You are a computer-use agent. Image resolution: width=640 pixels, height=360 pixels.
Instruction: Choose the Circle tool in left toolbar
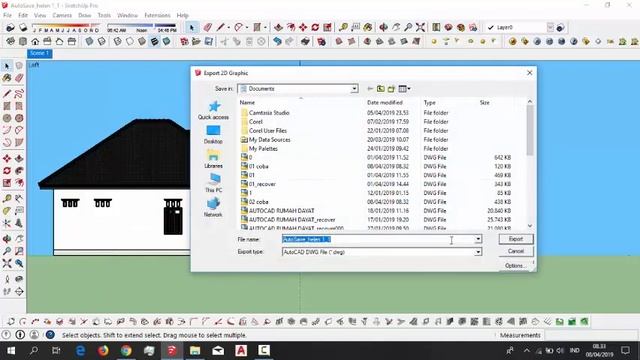7,118
